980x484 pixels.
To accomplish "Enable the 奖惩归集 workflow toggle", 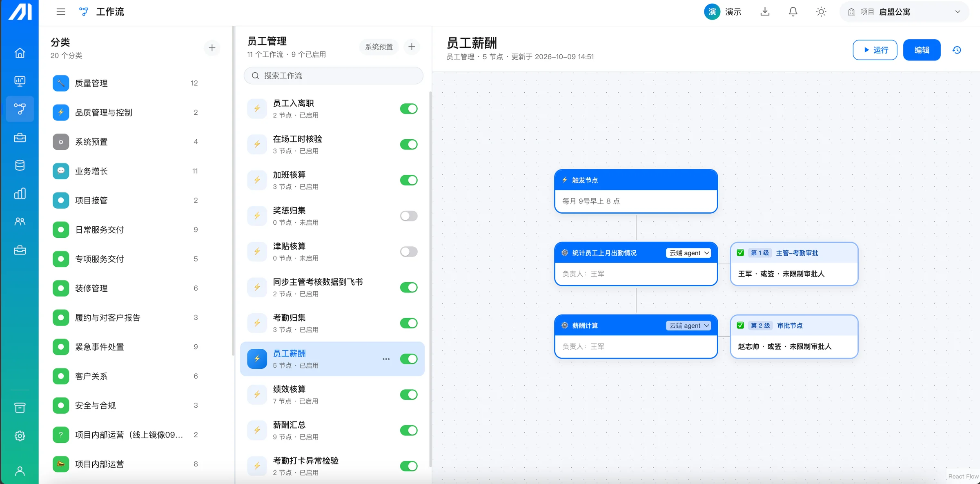I will pyautogui.click(x=409, y=216).
